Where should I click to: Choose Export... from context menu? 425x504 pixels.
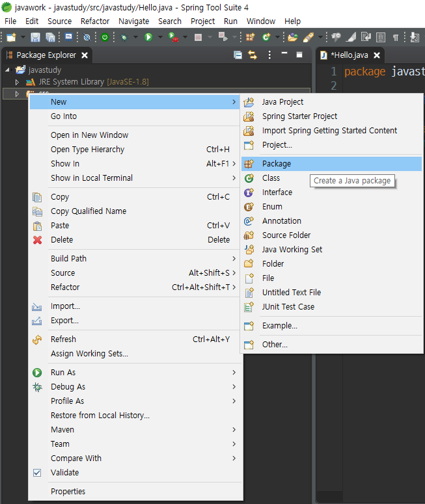pos(135,321)
